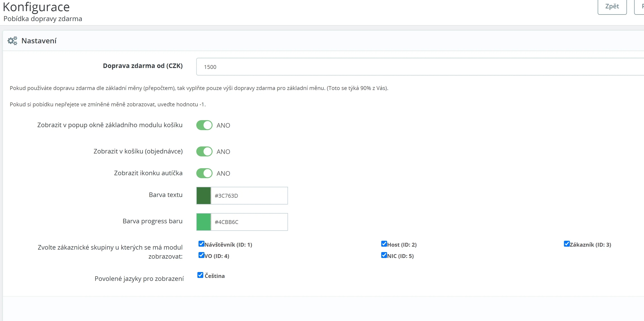Uncheck VO (ID: 4) checkbox
The image size is (644, 321).
(201, 255)
